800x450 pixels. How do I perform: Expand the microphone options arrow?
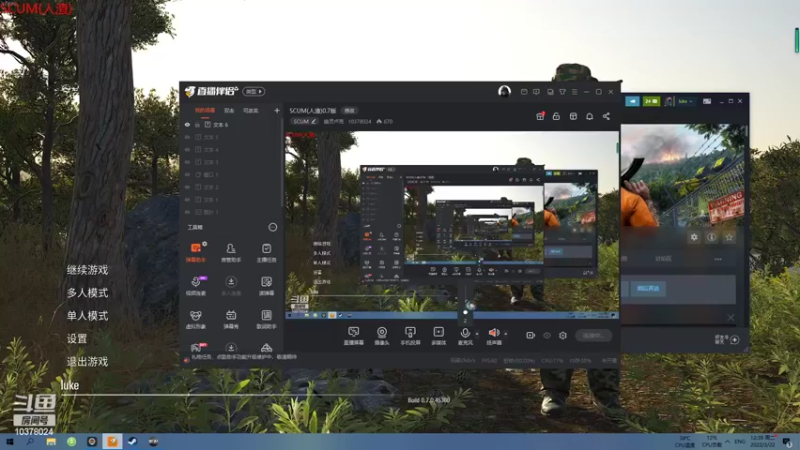click(x=477, y=334)
